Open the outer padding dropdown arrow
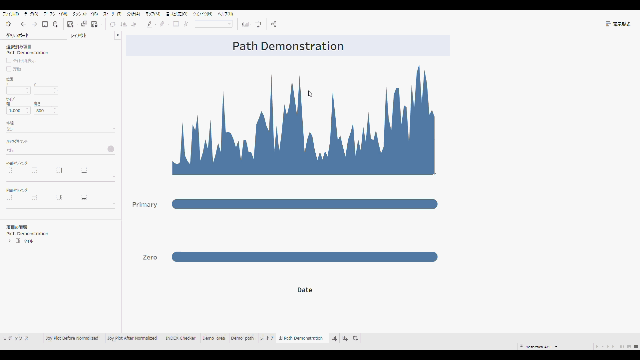640x360 pixels. pyautogui.click(x=113, y=177)
